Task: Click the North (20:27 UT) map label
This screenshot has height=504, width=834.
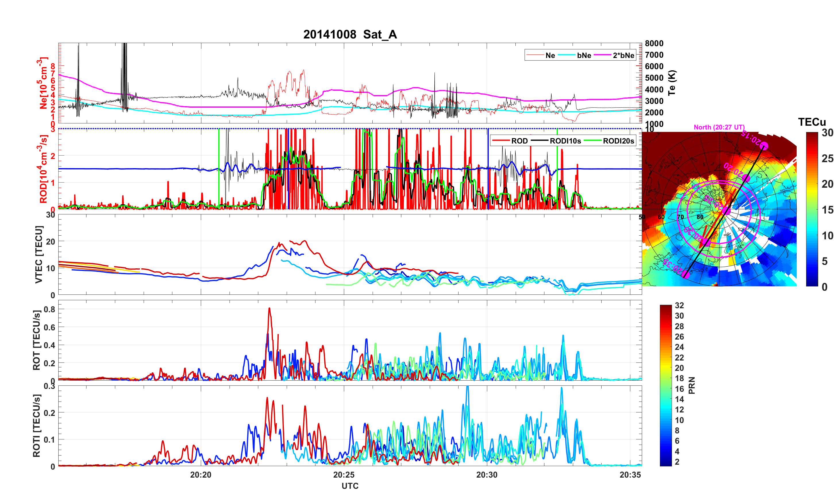Action: click(x=719, y=127)
